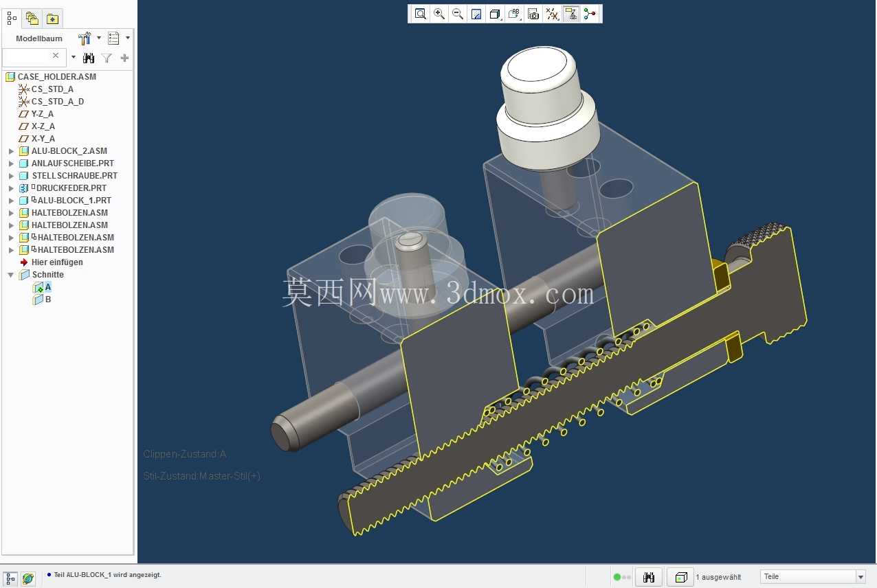
Task: Select the Schnitte folder item
Action: [x=47, y=275]
